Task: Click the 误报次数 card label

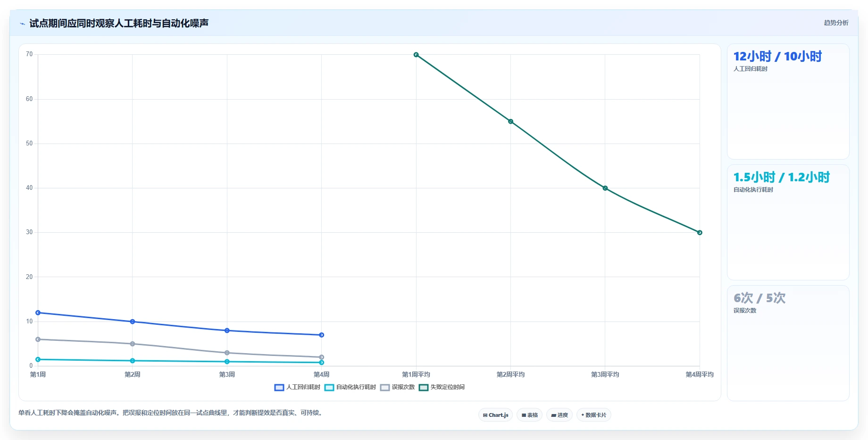Action: tap(744, 311)
